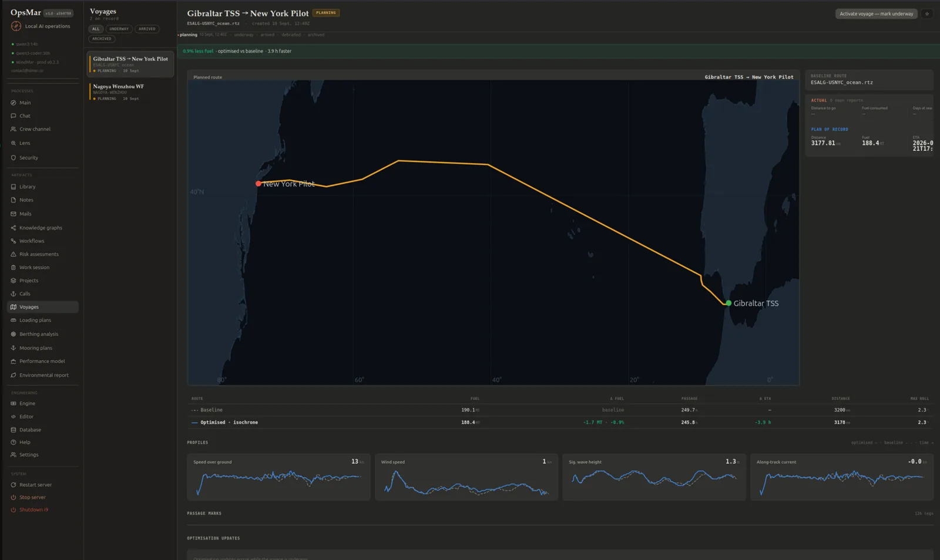Screen dimensions: 940x560
Task: Open the Library book icon
Action: [x=14, y=187]
